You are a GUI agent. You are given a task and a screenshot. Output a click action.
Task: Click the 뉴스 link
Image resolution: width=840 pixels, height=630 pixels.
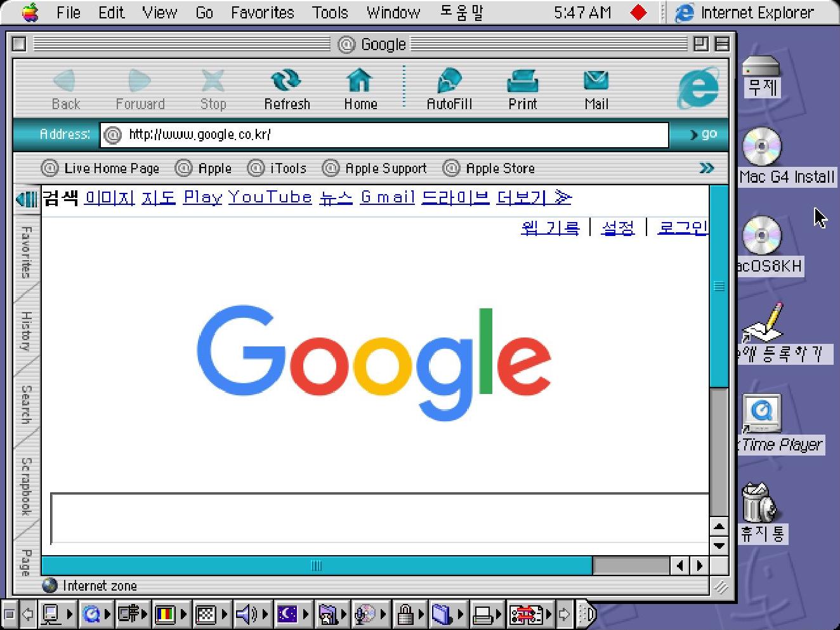point(336,198)
